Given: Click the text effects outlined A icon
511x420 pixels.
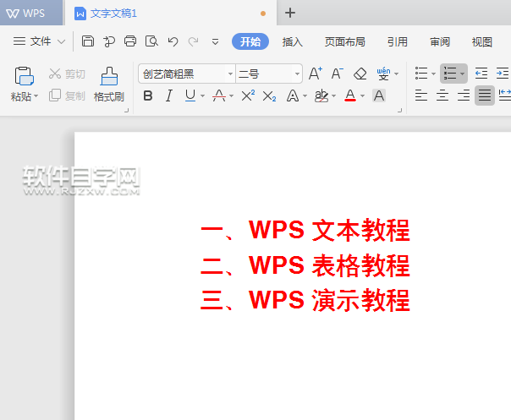Looking at the screenshot, I should tap(293, 96).
